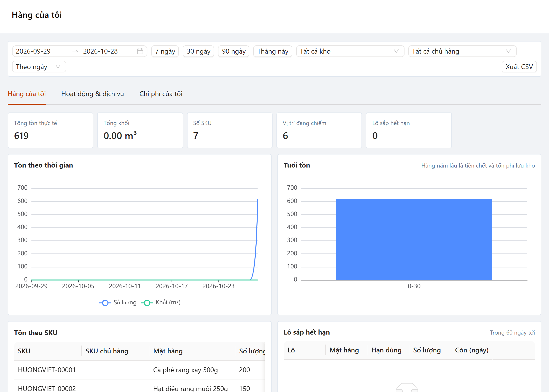
Task: Open the Tất cả chủ hàng dropdown
Action: [x=462, y=51]
